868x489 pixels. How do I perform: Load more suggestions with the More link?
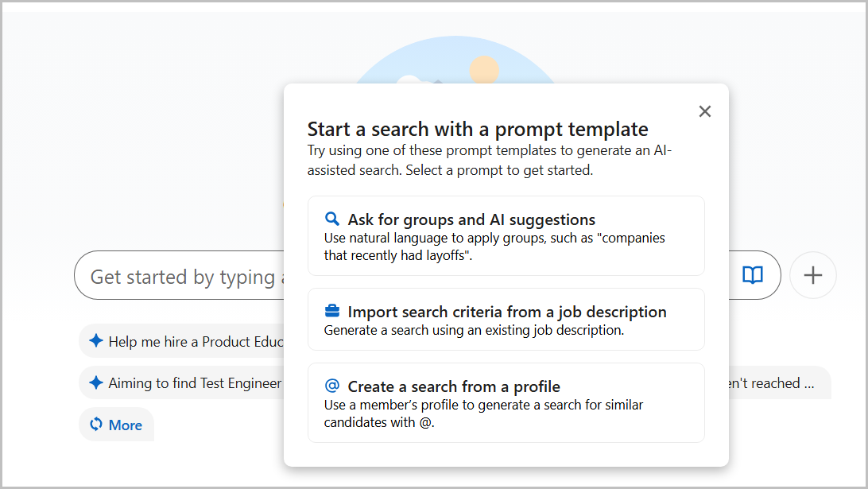[116, 425]
